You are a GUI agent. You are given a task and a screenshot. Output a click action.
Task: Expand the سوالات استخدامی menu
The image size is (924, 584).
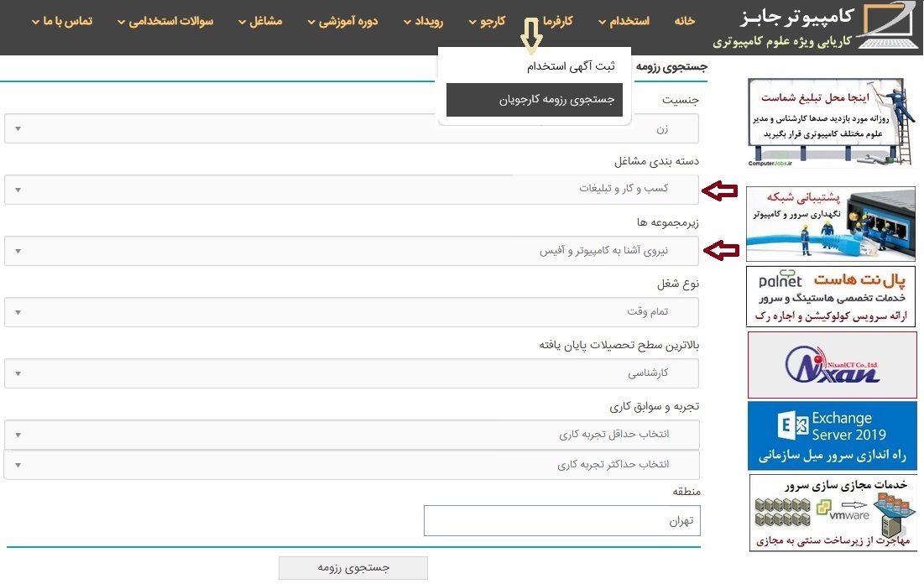pyautogui.click(x=165, y=21)
